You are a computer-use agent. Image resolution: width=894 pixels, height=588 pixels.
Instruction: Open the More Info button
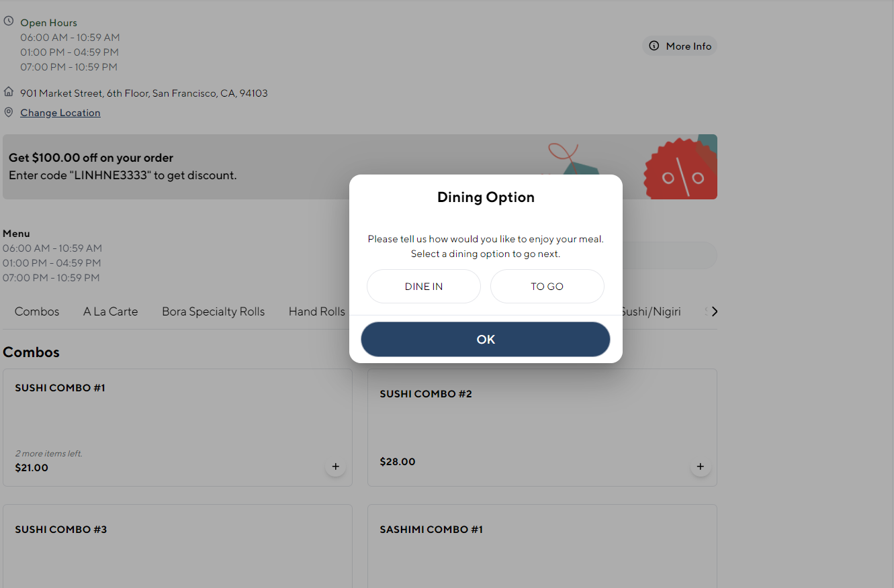pos(680,46)
